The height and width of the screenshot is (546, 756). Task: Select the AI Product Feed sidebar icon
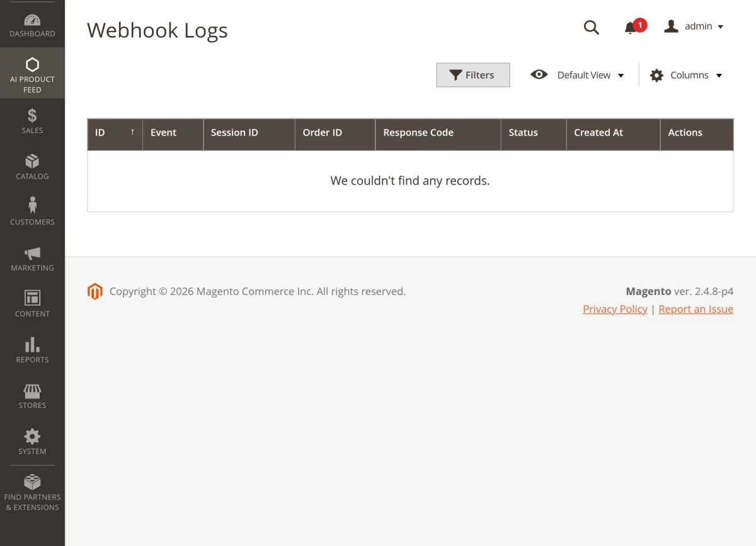click(32, 69)
